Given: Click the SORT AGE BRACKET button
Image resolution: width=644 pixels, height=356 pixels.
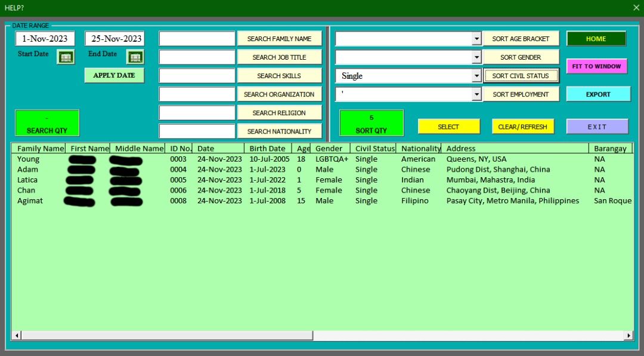Looking at the screenshot, I should [521, 38].
